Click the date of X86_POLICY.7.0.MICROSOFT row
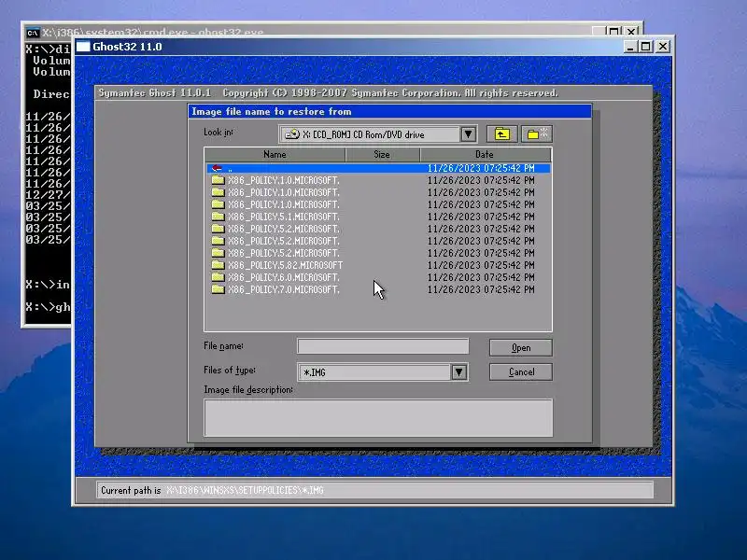 pyautogui.click(x=481, y=289)
